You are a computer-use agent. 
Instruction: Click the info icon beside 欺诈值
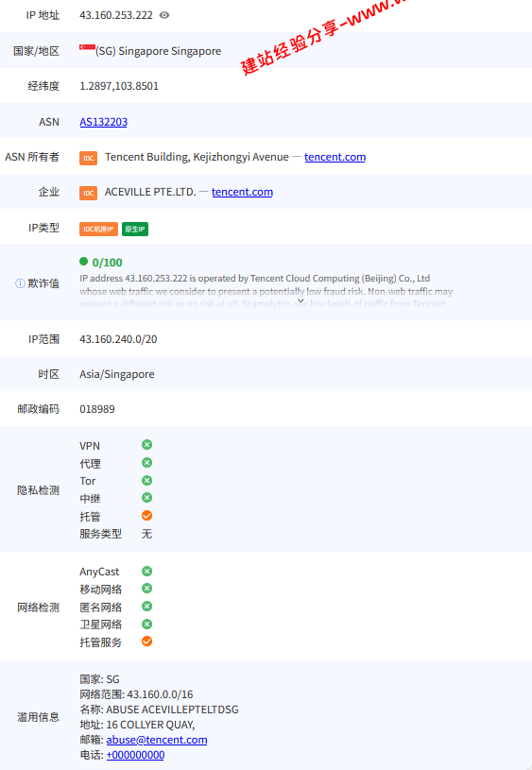(20, 283)
